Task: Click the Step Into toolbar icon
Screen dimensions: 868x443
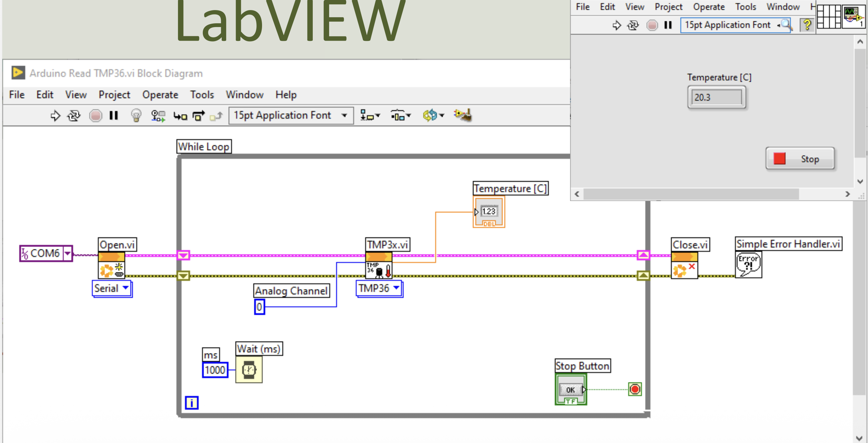Action: coord(180,116)
